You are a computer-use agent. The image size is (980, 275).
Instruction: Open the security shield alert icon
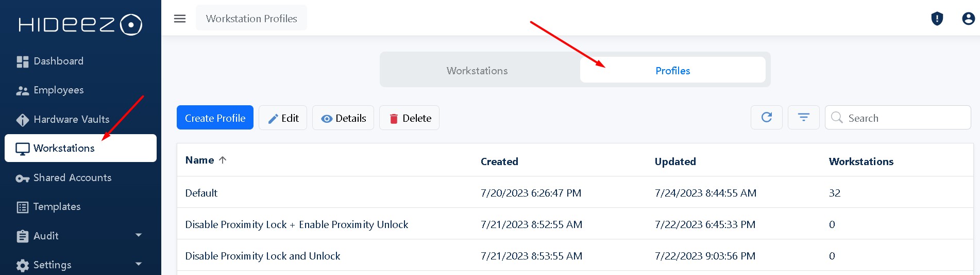937,19
